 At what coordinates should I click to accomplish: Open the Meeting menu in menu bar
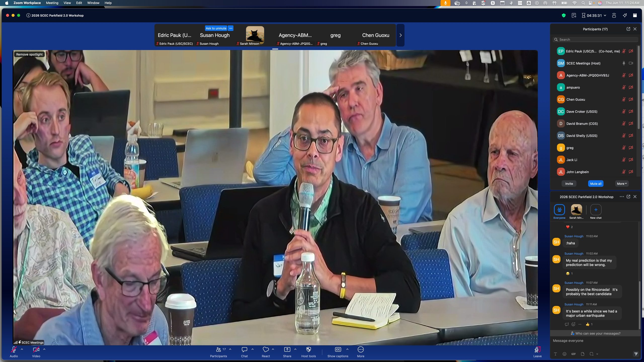[x=52, y=3]
